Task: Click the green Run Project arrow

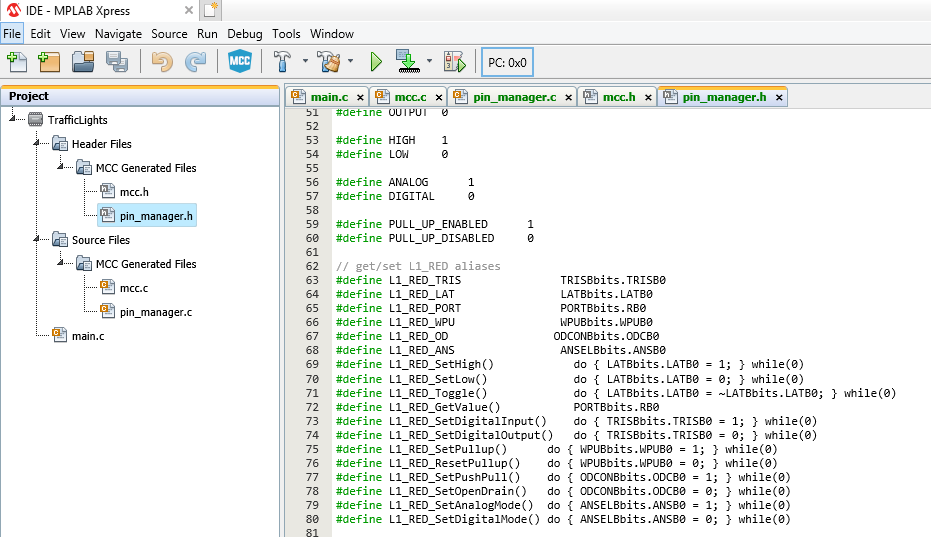Action: pyautogui.click(x=376, y=62)
